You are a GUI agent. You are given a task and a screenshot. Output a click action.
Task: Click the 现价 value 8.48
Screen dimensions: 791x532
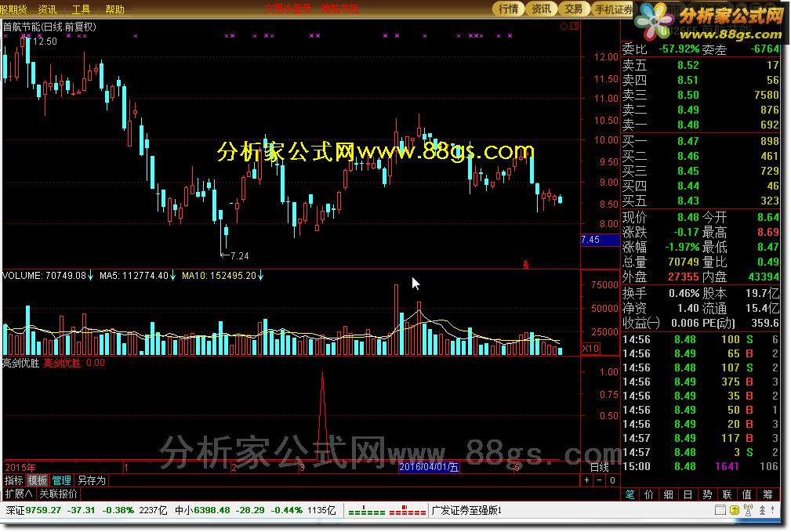(688, 217)
